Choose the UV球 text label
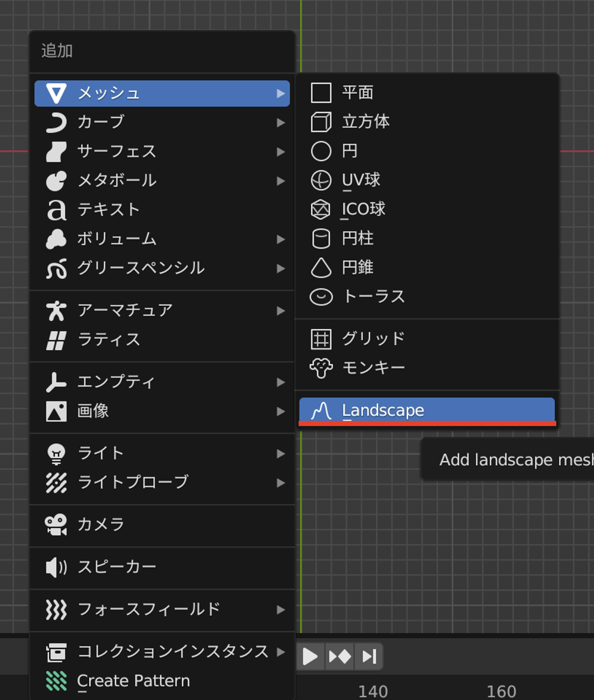This screenshot has width=594, height=700. pos(361,180)
